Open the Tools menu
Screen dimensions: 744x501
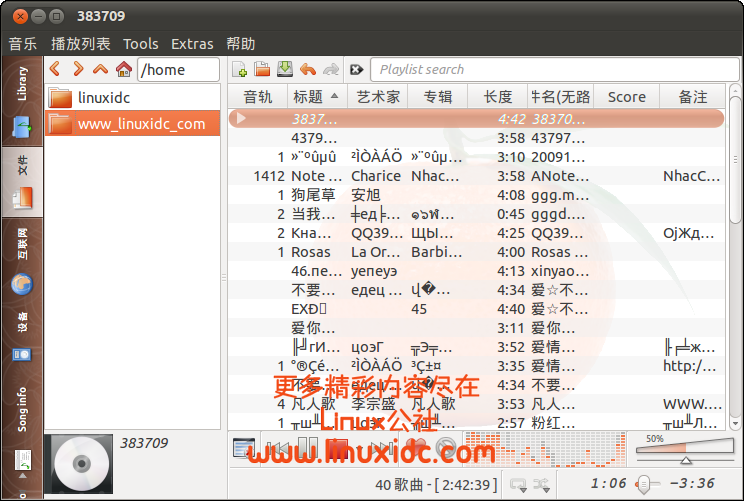click(140, 44)
